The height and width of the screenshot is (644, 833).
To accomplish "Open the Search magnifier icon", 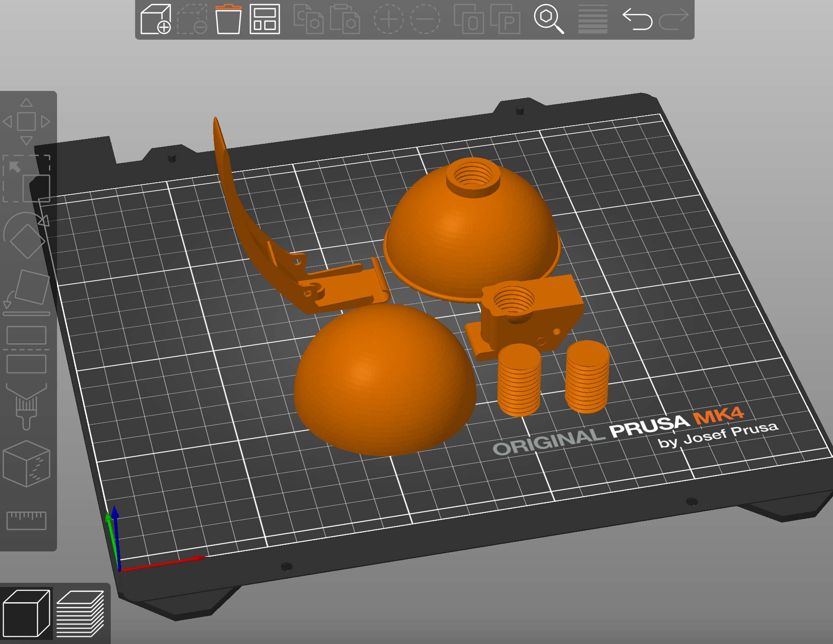I will 548,19.
